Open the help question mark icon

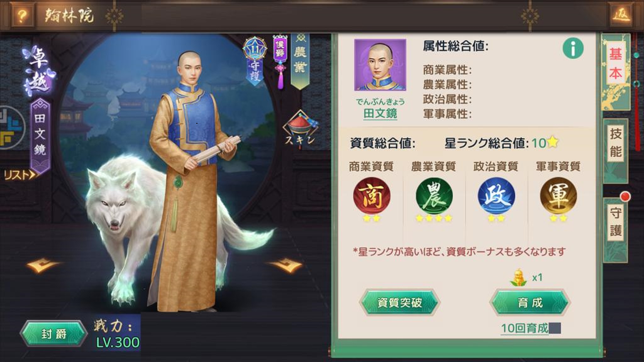click(x=21, y=15)
